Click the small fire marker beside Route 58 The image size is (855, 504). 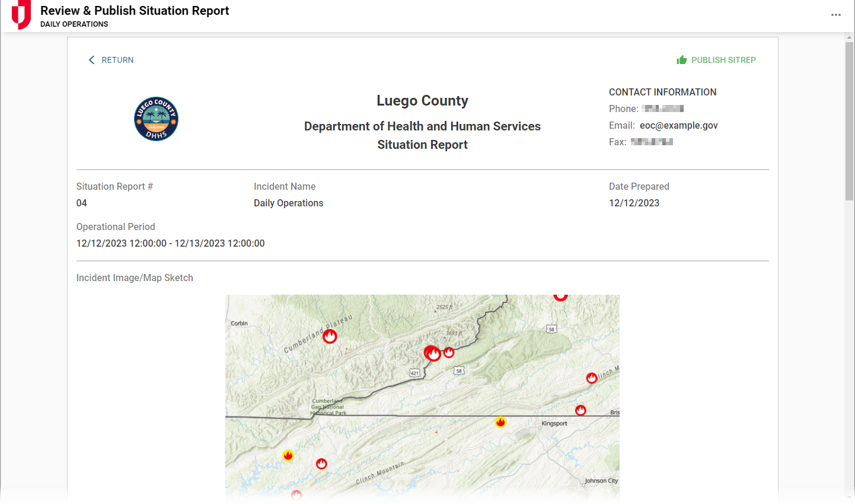click(x=449, y=352)
